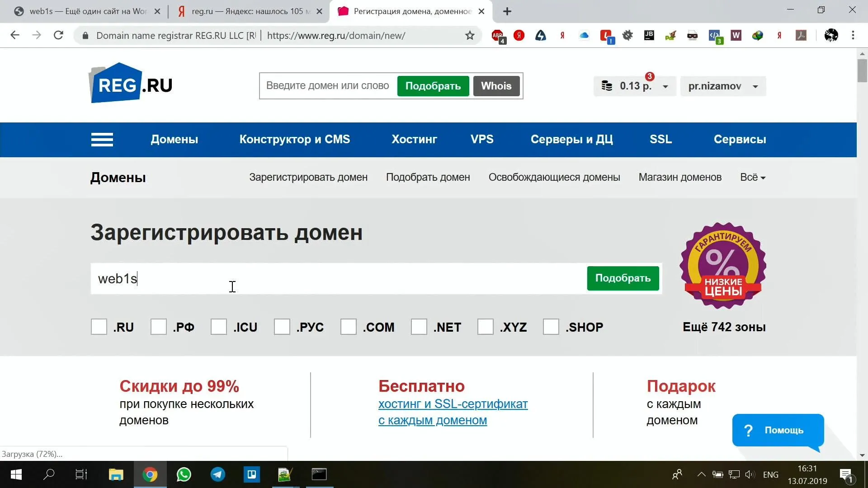
Task: Open the Adblock Plus extension icon
Action: (x=498, y=36)
